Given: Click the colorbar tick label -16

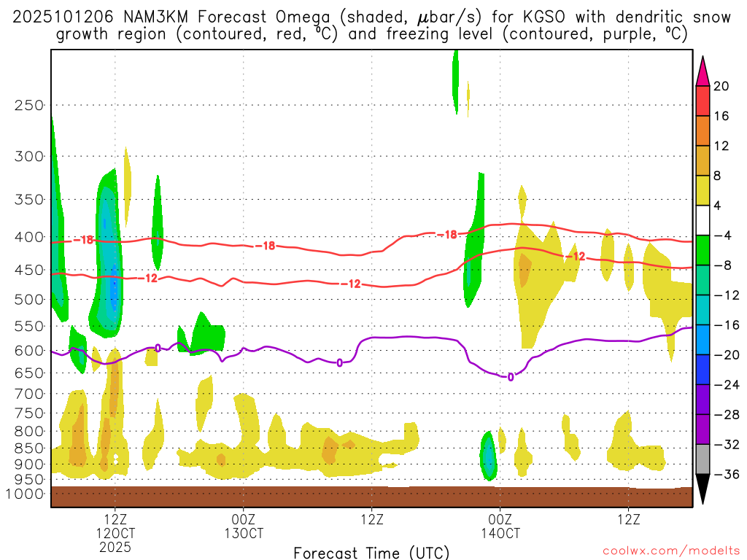Looking at the screenshot, I should (x=727, y=325).
